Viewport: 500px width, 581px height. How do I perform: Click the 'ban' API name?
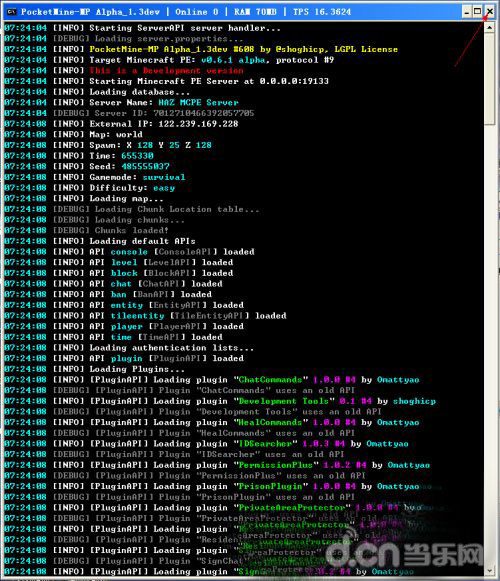click(x=119, y=295)
